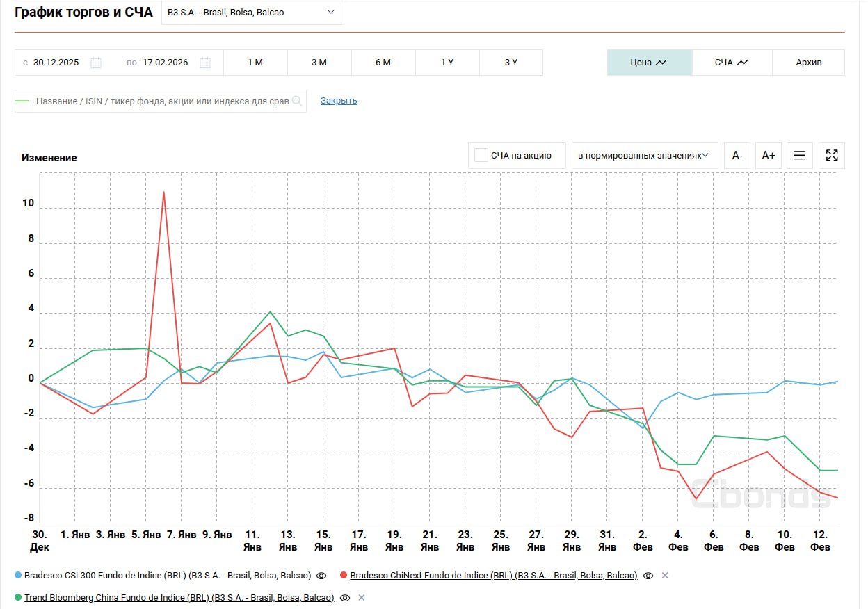Open the chart hamburger menu
Image resolution: width=868 pixels, height=609 pixels.
tap(799, 155)
